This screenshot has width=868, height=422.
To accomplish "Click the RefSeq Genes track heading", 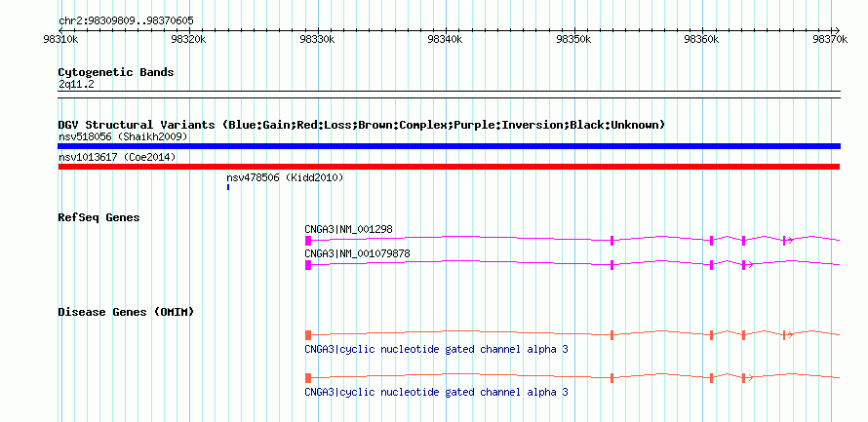I will (x=99, y=217).
